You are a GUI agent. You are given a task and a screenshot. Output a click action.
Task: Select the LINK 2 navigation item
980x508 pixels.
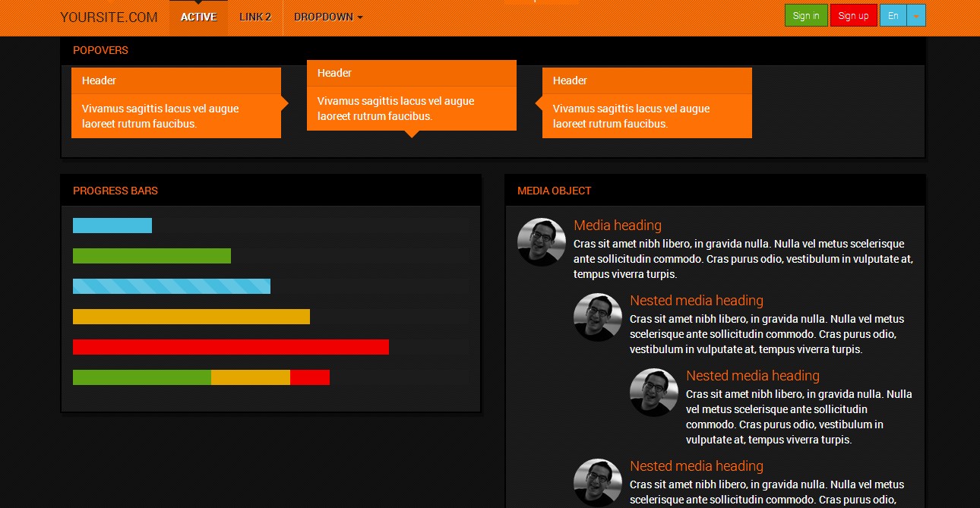[254, 16]
